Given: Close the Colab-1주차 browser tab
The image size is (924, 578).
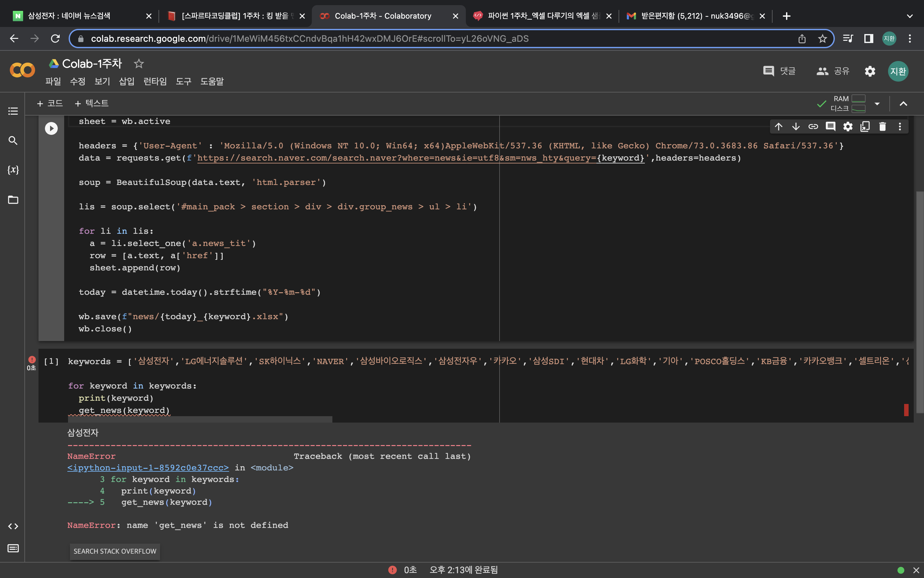Looking at the screenshot, I should 456,16.
